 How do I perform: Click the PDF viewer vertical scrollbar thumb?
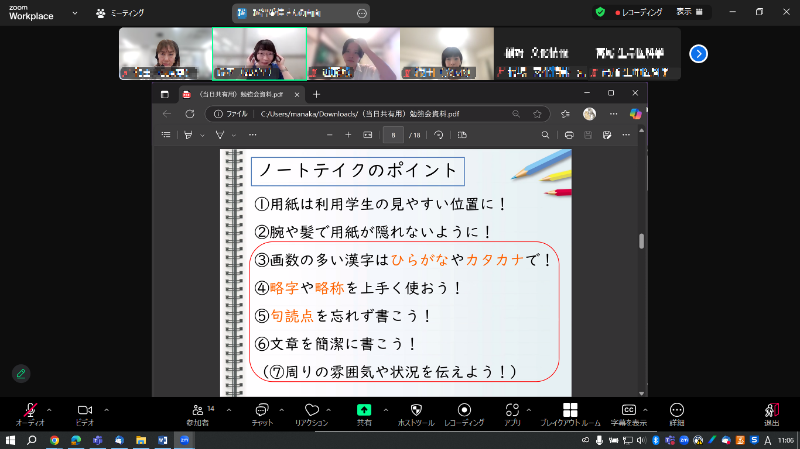(641, 241)
